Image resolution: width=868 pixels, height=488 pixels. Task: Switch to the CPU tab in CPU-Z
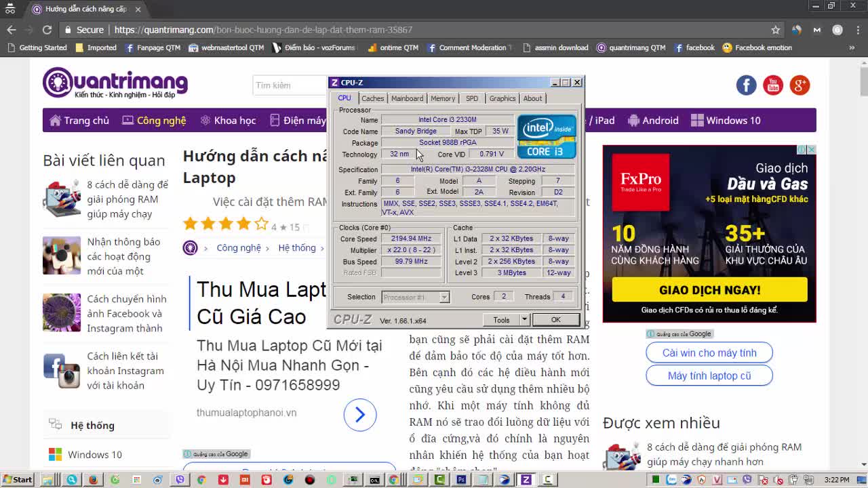[x=344, y=98]
